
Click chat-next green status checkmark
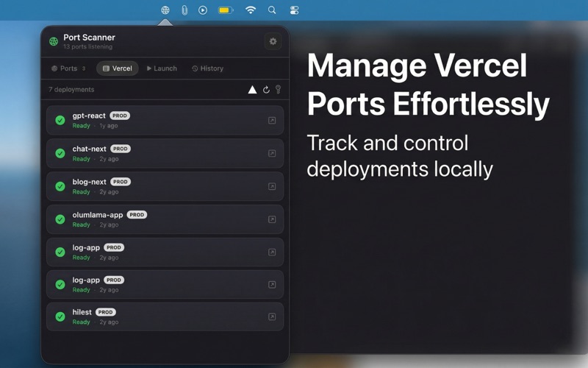(60, 153)
